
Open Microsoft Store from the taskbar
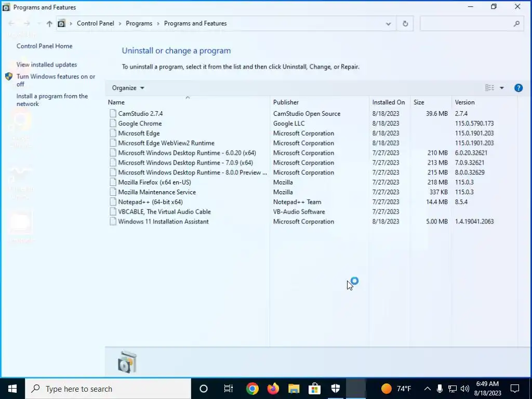pyautogui.click(x=314, y=389)
